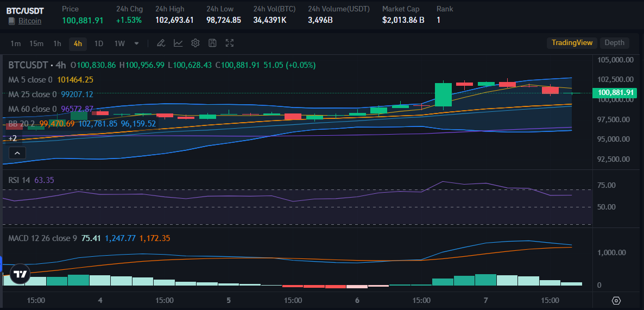Switch to Depth chart view
Screen dimensions: 644x310
coord(615,43)
